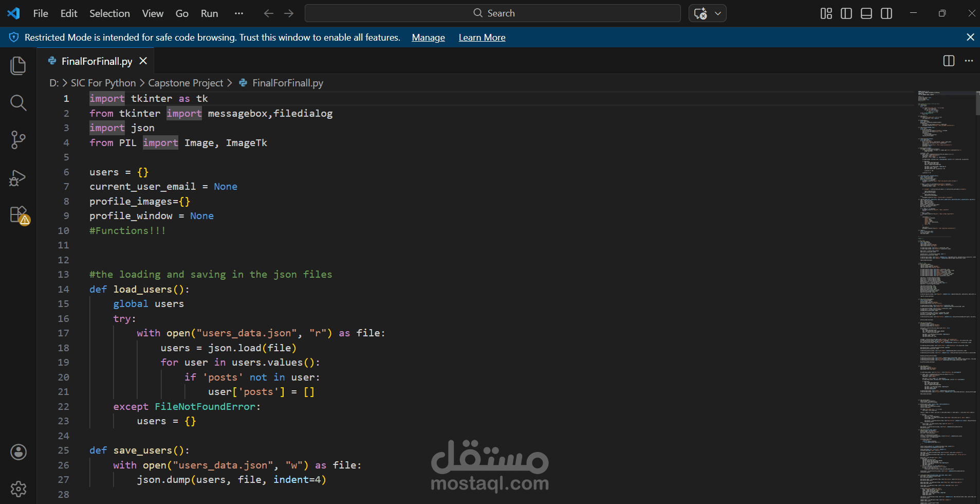Click the 'save_users' function name

(x=143, y=450)
